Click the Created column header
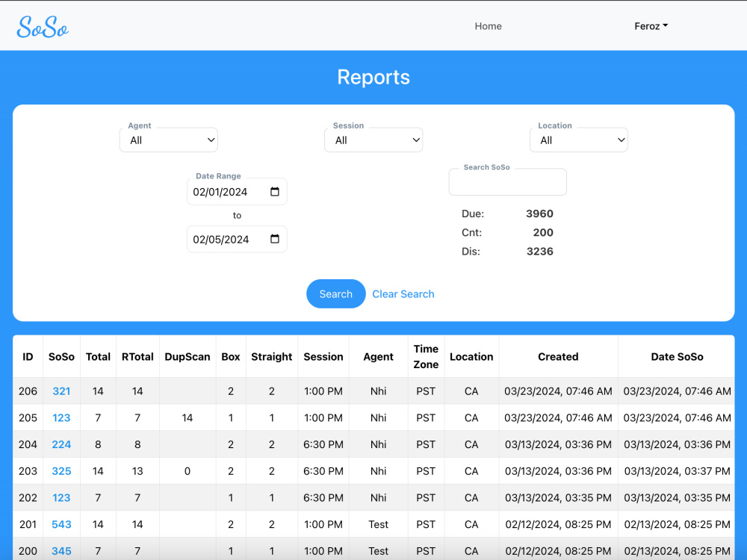Screen dimensions: 747x560 pos(558,357)
